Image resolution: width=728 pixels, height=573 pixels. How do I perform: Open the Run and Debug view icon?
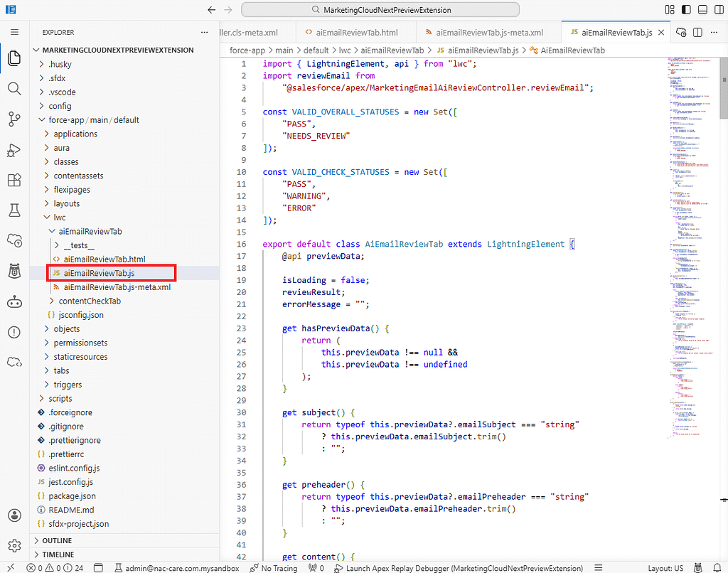[x=14, y=150]
